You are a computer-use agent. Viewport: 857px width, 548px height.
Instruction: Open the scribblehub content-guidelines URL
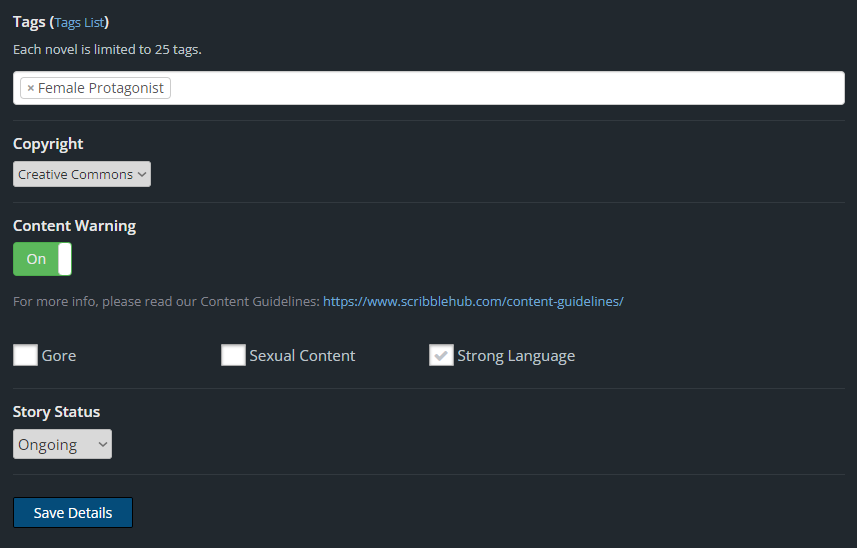(x=473, y=301)
